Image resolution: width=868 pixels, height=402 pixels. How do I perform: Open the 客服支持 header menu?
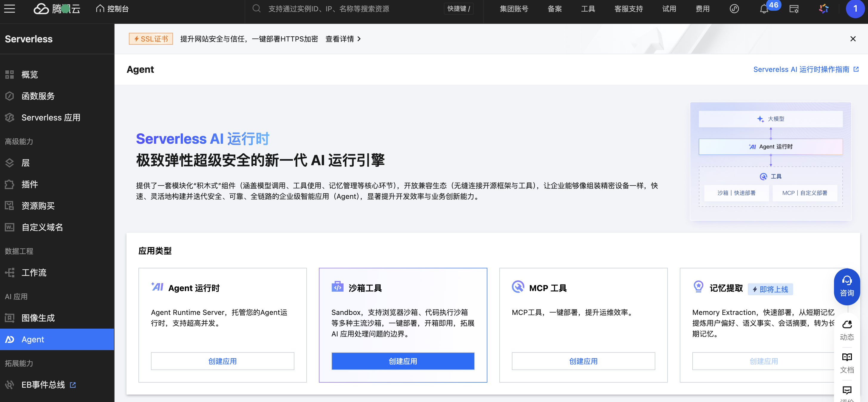(x=628, y=9)
